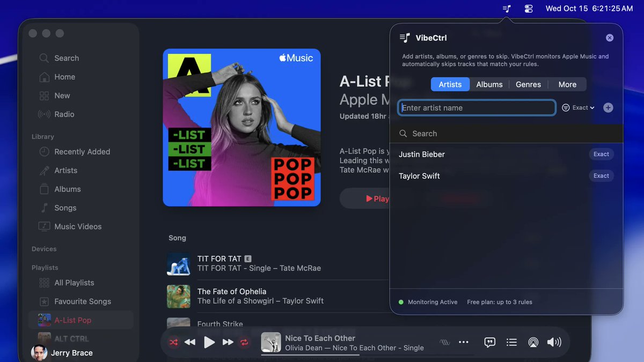Screen dimensions: 644x362
Task: Focus the Enter artist name field
Action: (477, 108)
